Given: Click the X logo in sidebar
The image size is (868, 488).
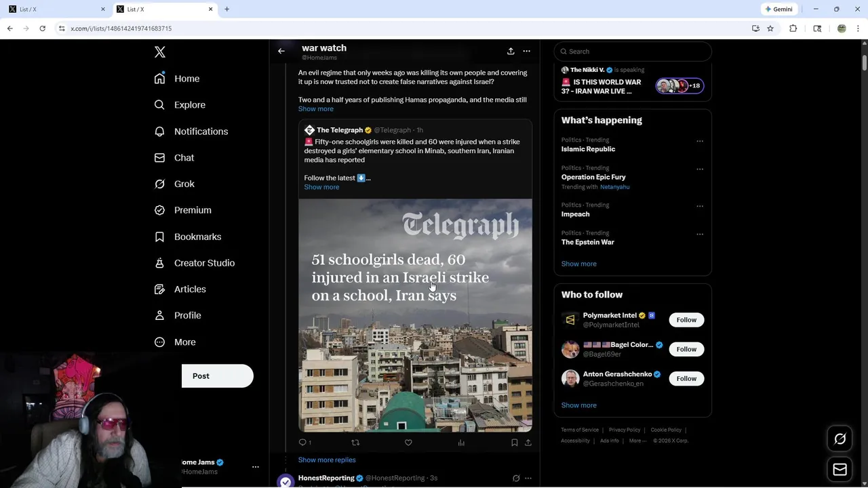Looking at the screenshot, I should coord(160,52).
